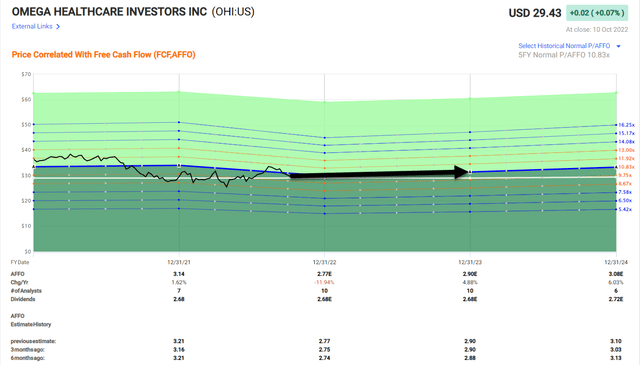Select the 6.50x multiple line label

click(x=625, y=200)
